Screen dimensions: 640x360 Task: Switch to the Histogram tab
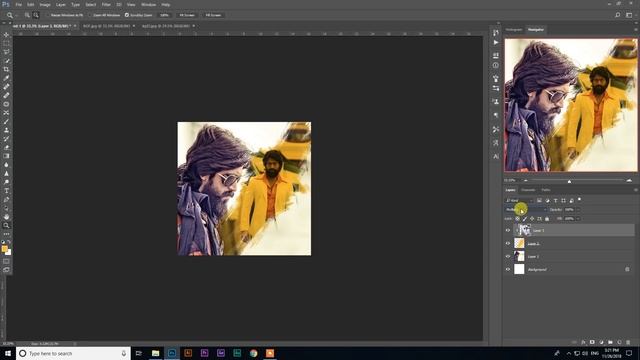click(x=514, y=29)
